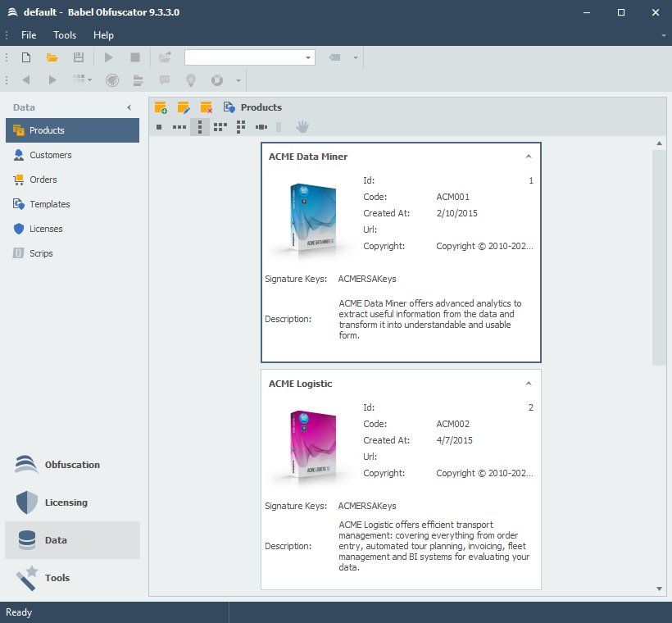Click the ACME Logistic card title
672x623 pixels.
coord(301,384)
